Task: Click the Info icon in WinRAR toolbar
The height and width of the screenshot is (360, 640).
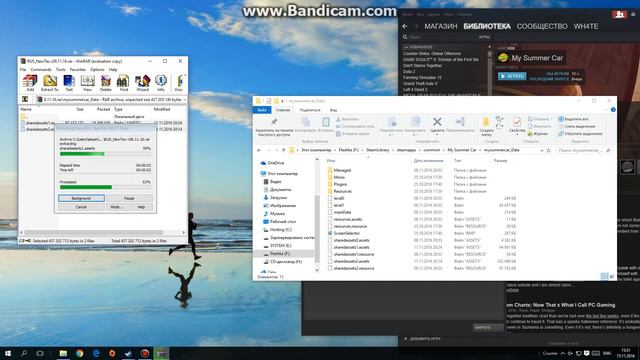Action: point(161,83)
